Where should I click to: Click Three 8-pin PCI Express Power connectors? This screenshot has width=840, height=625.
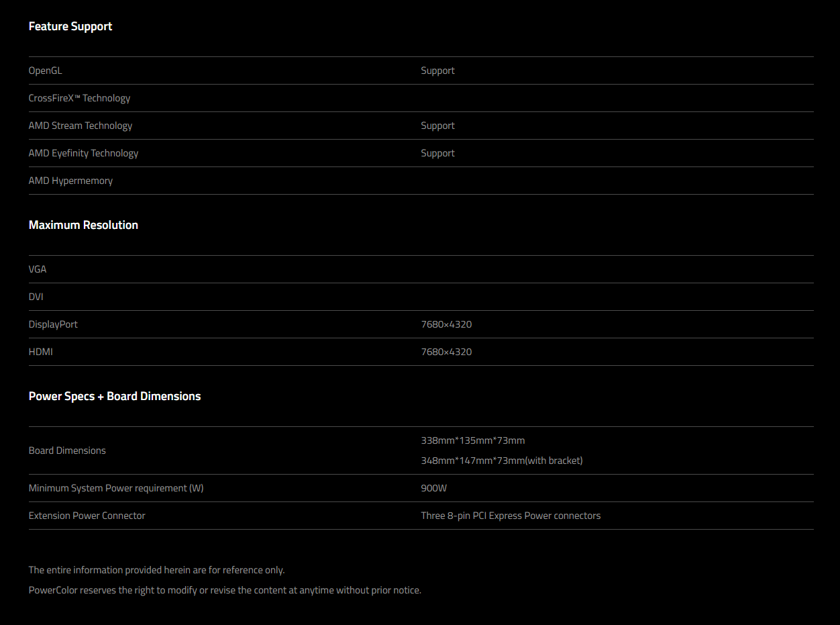click(x=511, y=516)
